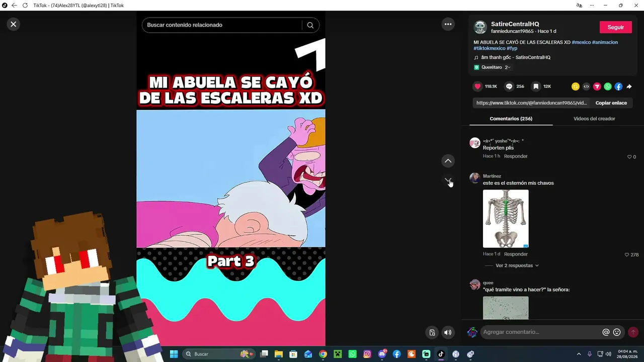Save video with the bookmark icon
Image resolution: width=644 pixels, height=362 pixels.
tap(536, 86)
